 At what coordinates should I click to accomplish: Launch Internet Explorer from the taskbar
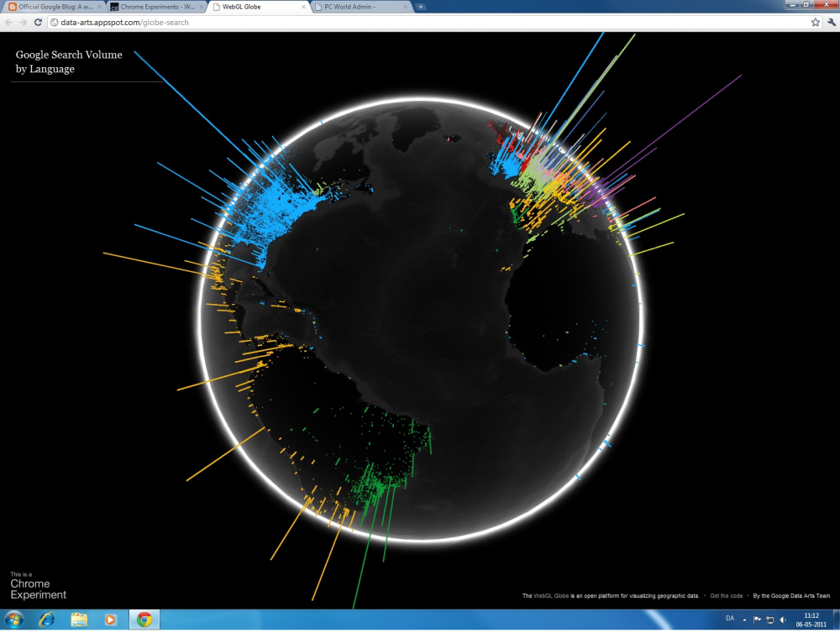47,620
